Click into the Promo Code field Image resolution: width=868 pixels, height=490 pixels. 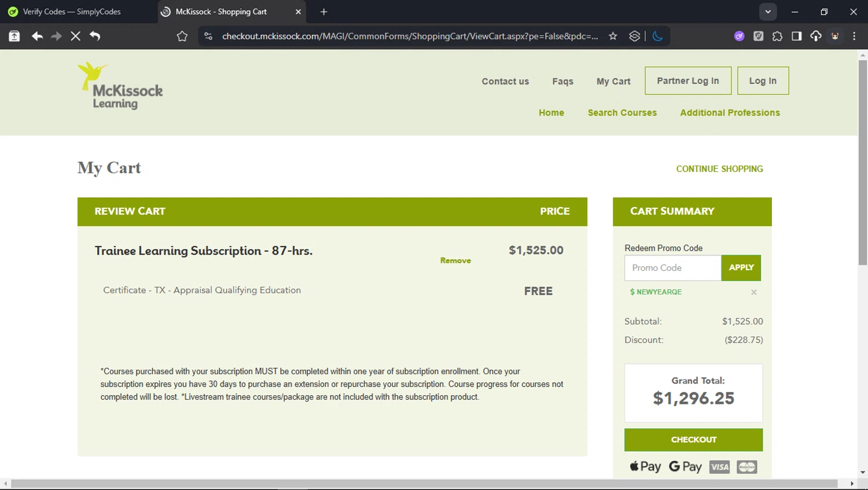(x=672, y=268)
